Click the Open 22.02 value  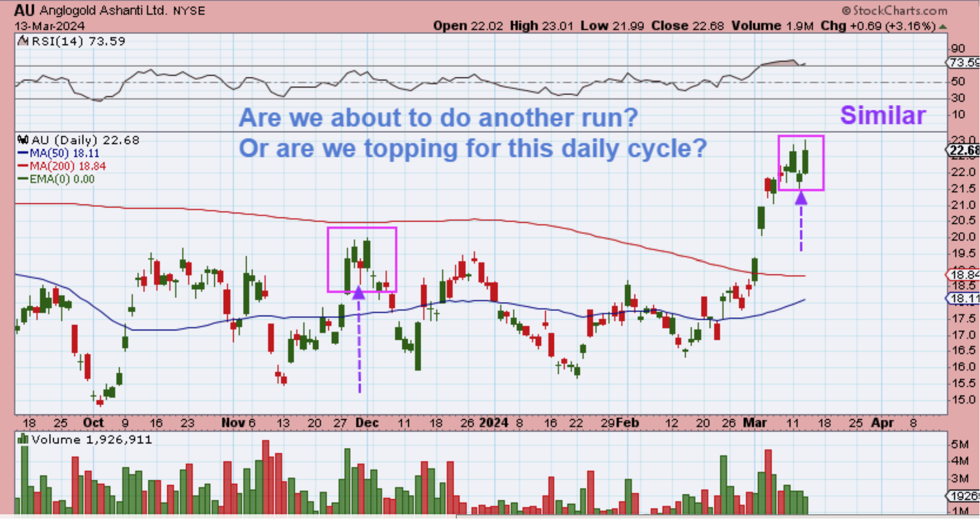(x=469, y=26)
